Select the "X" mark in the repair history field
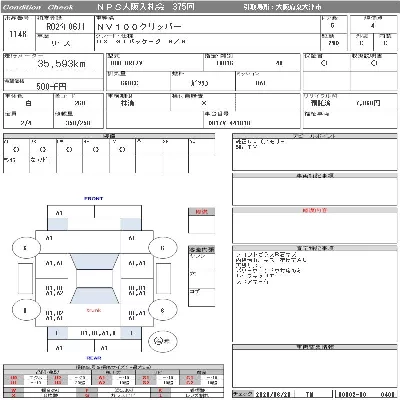400x400 pixels. [204, 103]
